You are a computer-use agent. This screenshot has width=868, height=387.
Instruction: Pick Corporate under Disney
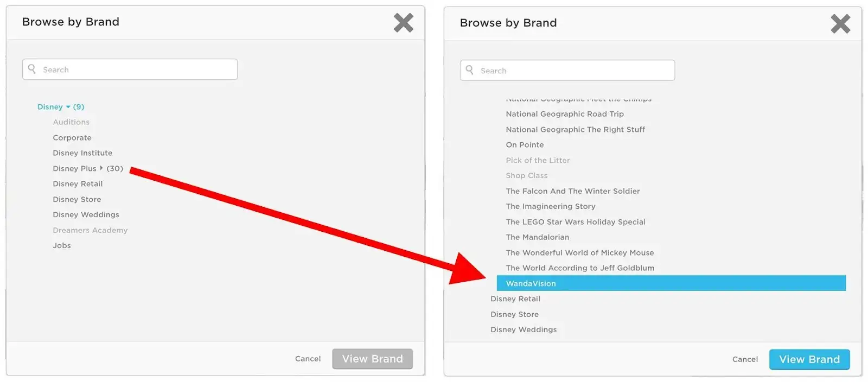point(72,138)
